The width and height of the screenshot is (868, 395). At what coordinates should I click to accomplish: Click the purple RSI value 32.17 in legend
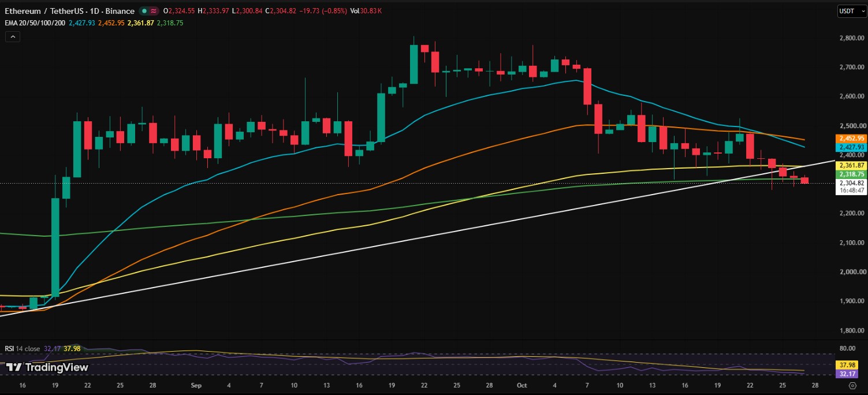[x=52, y=348]
